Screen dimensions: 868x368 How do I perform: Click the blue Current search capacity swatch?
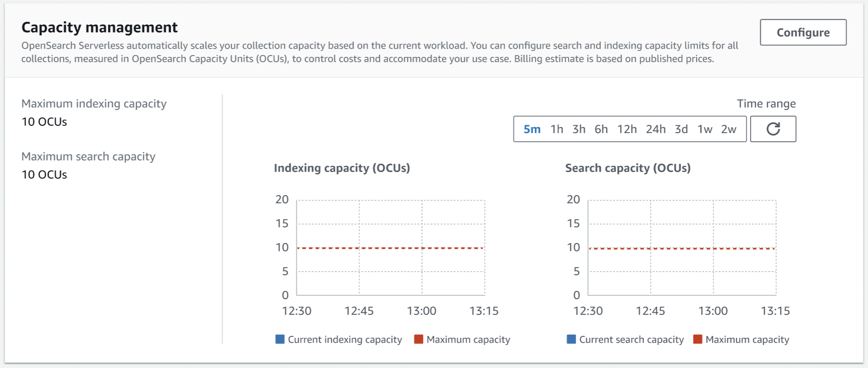[x=571, y=339]
